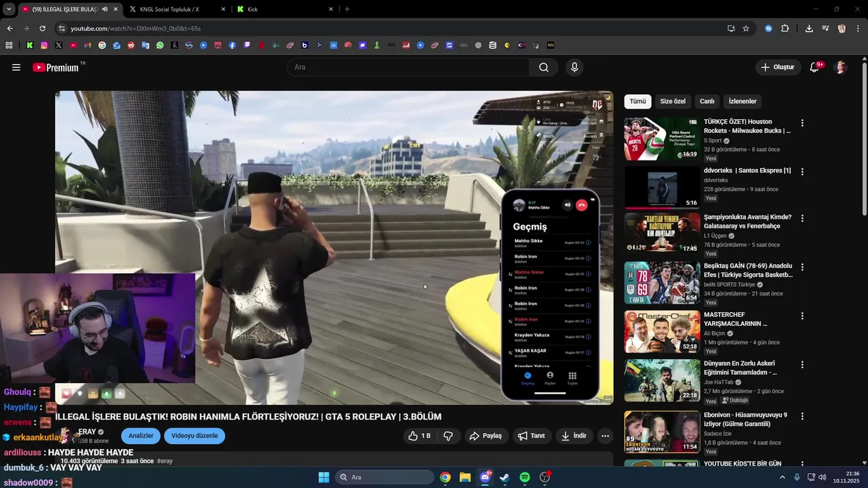Mute the YouTube tab audio
This screenshot has height=488, width=868.
coord(104,9)
